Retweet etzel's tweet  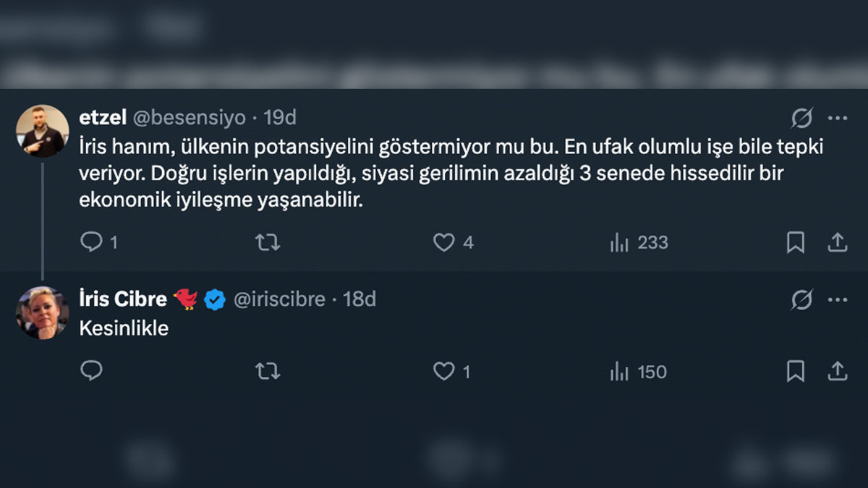268,242
